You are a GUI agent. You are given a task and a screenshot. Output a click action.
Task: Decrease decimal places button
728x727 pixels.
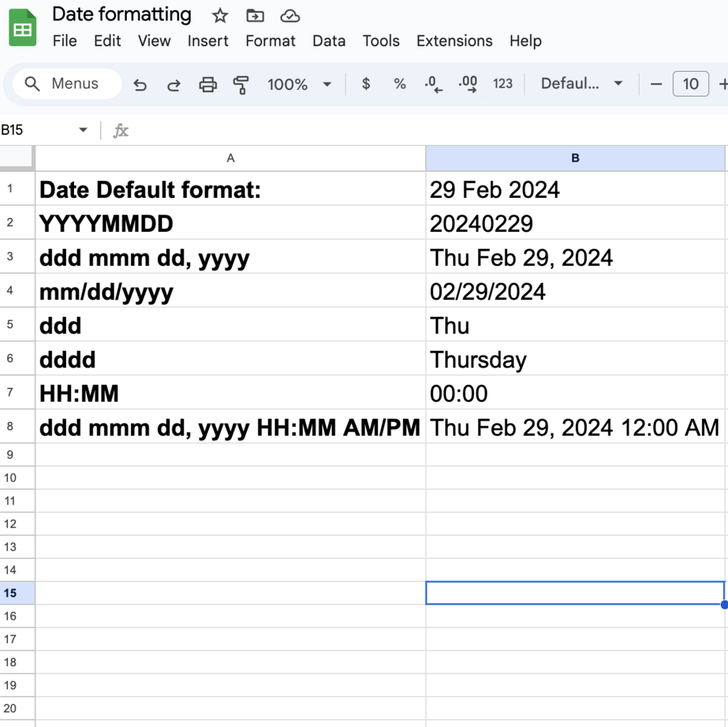pos(433,85)
